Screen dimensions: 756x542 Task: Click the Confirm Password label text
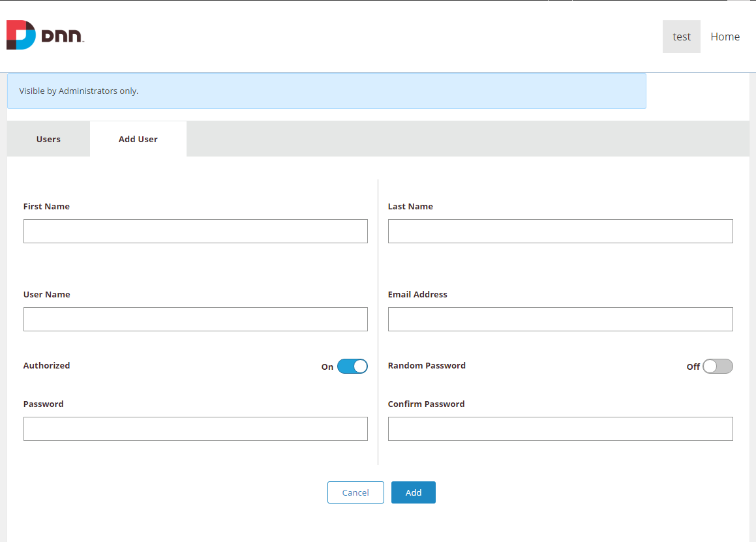click(x=426, y=404)
